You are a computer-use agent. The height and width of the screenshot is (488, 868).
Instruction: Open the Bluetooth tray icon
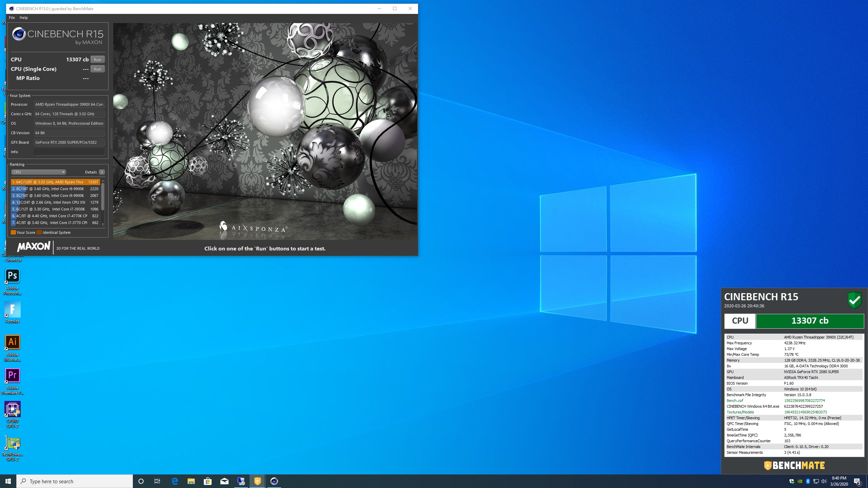(x=808, y=481)
